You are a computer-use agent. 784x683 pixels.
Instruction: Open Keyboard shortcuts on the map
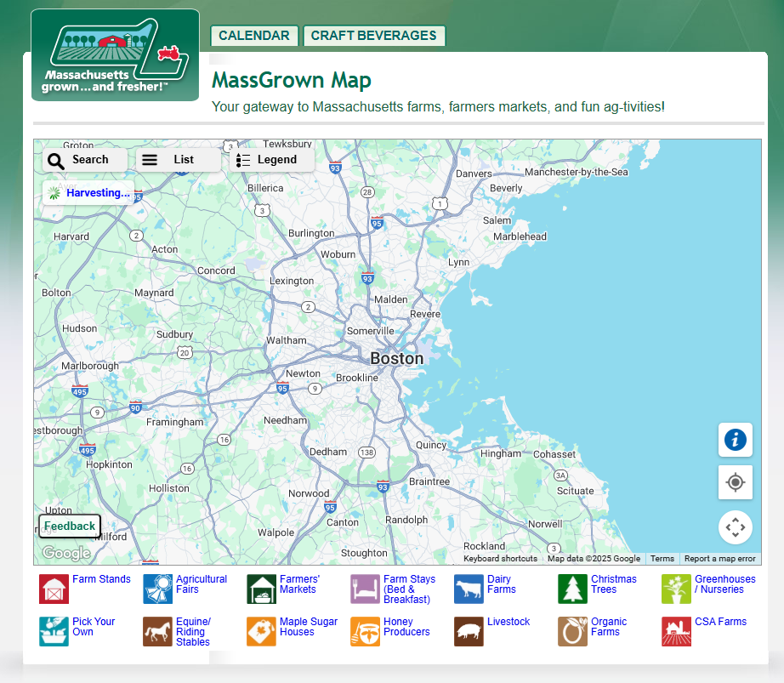tap(501, 559)
